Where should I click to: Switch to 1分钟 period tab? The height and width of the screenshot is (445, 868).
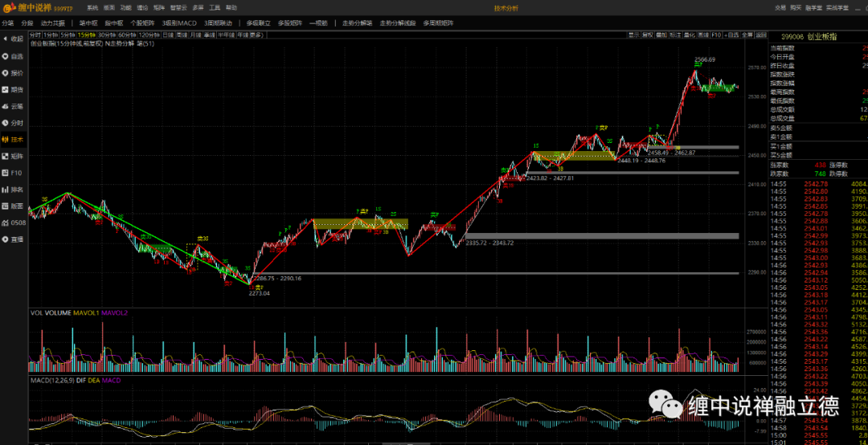[x=51, y=35]
